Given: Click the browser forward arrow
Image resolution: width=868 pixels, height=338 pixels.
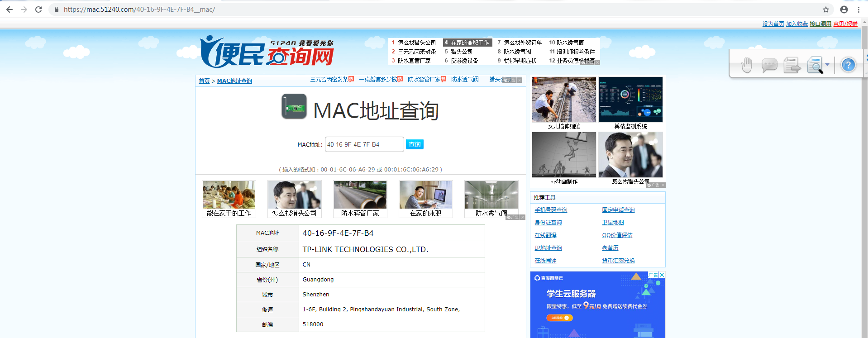Looking at the screenshot, I should tap(24, 10).
